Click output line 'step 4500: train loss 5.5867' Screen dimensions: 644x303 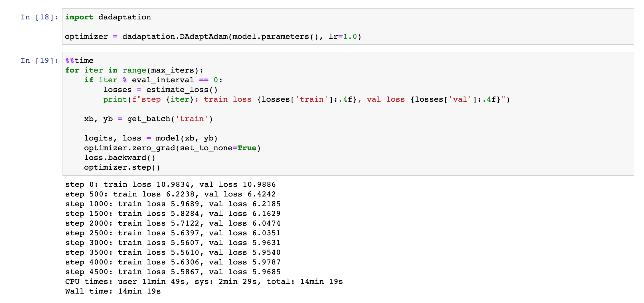[173, 272]
